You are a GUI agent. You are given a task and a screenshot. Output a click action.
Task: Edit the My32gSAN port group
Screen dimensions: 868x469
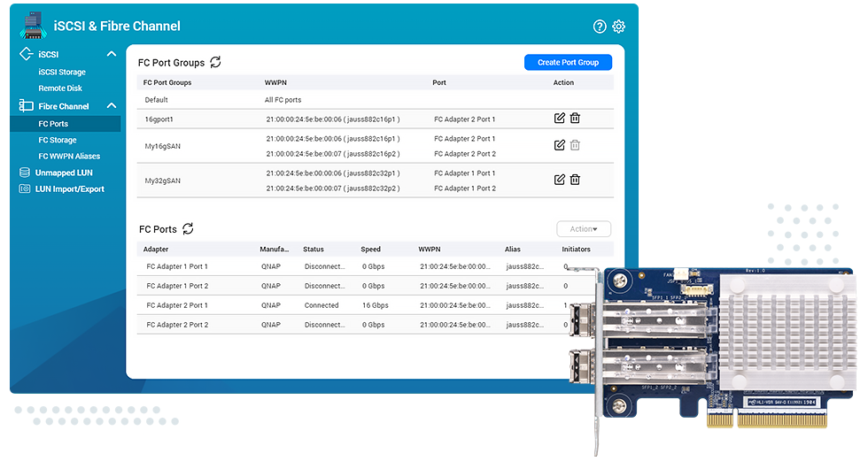click(560, 179)
